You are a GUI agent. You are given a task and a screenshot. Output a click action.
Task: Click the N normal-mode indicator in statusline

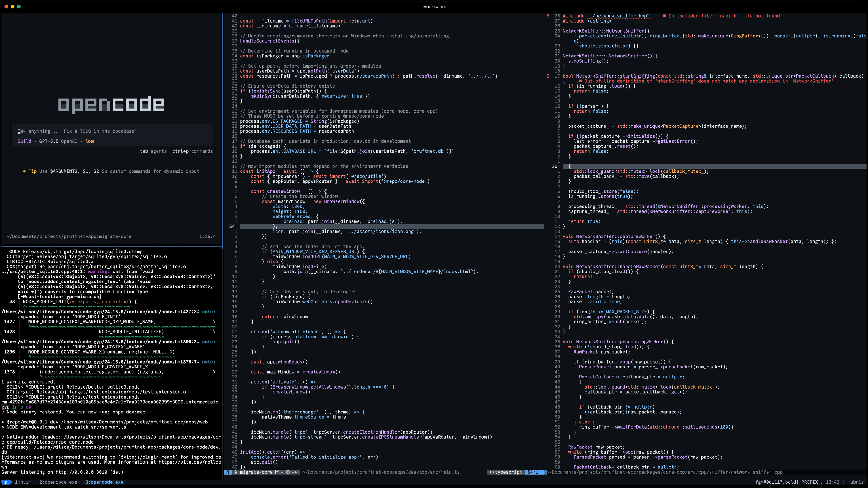pos(228,472)
